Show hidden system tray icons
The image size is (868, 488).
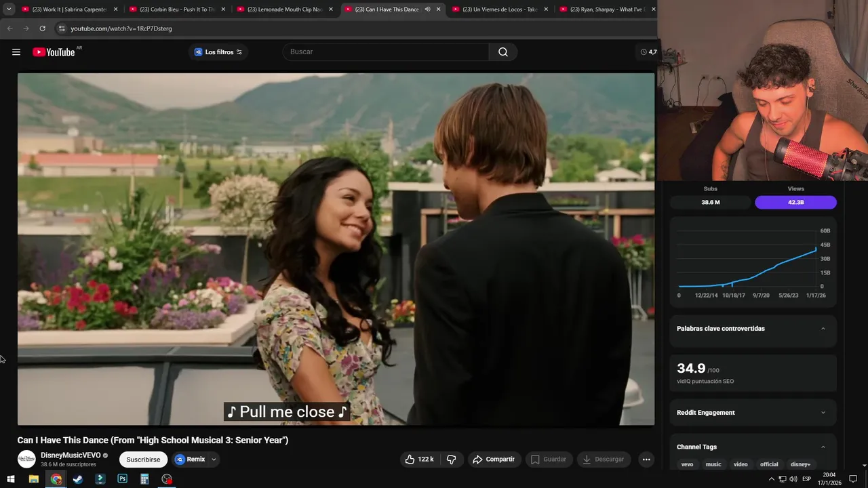(x=771, y=479)
